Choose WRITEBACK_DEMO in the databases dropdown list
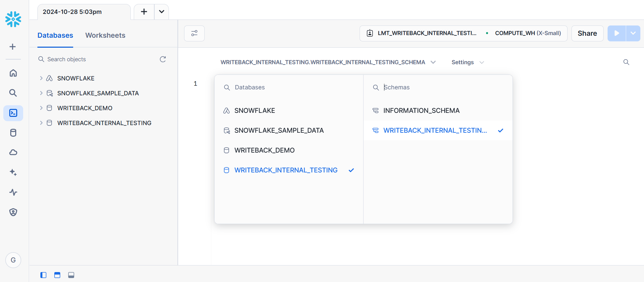 point(264,150)
